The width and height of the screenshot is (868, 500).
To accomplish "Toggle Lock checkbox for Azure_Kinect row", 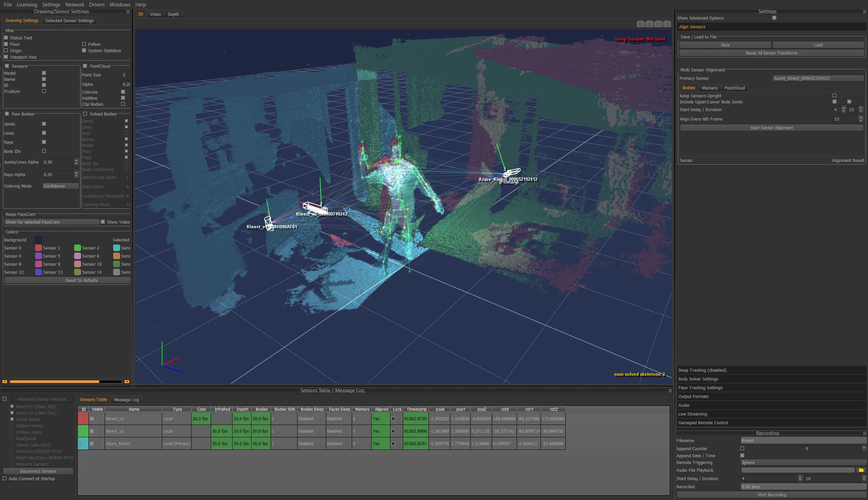I will (393, 444).
